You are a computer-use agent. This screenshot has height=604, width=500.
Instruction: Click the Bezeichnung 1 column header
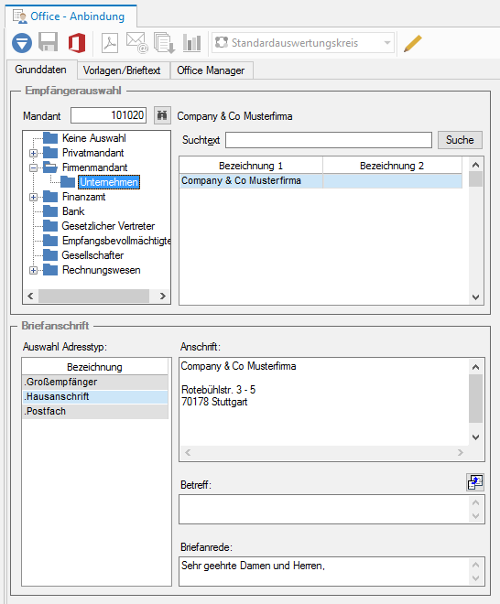point(251,166)
